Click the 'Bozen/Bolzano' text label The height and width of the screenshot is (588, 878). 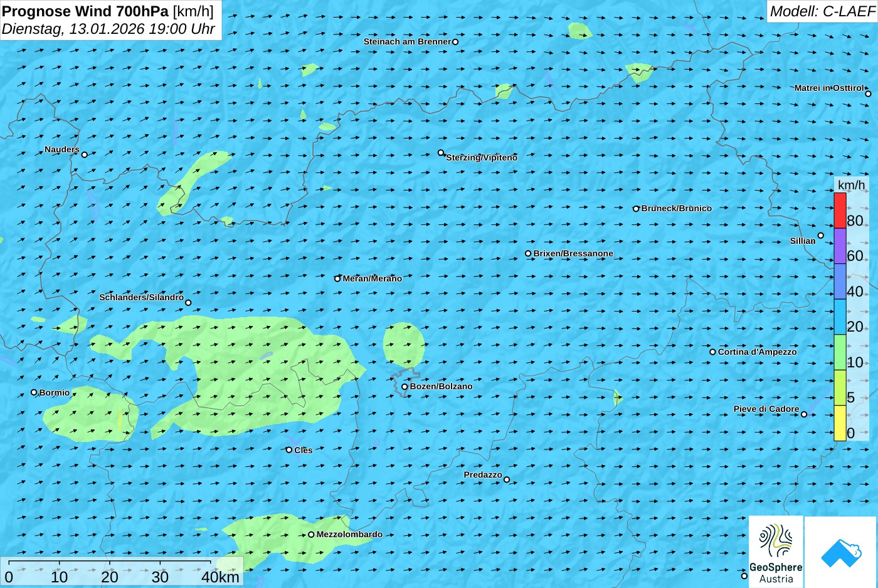point(442,386)
